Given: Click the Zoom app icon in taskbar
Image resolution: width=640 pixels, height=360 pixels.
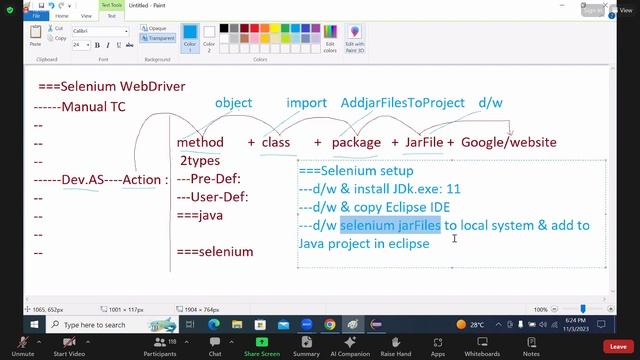Looking at the screenshot, I should (x=307, y=324).
